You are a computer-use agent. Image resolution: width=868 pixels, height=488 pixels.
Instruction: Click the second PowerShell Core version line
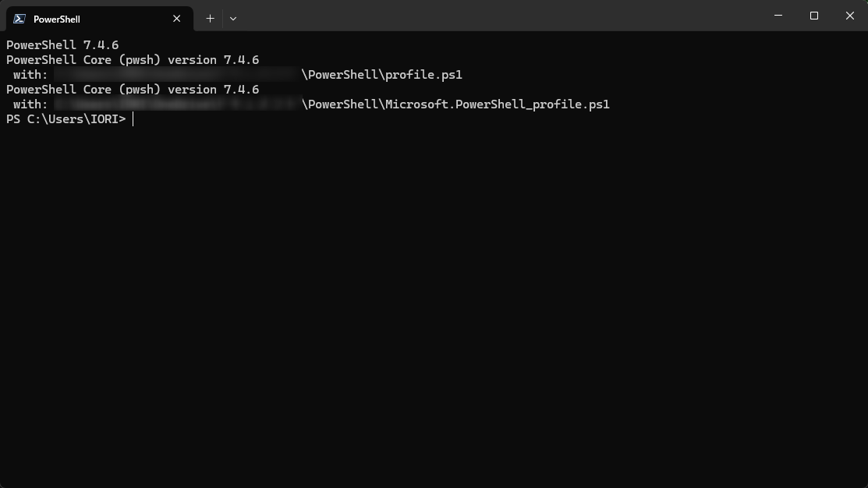click(133, 90)
